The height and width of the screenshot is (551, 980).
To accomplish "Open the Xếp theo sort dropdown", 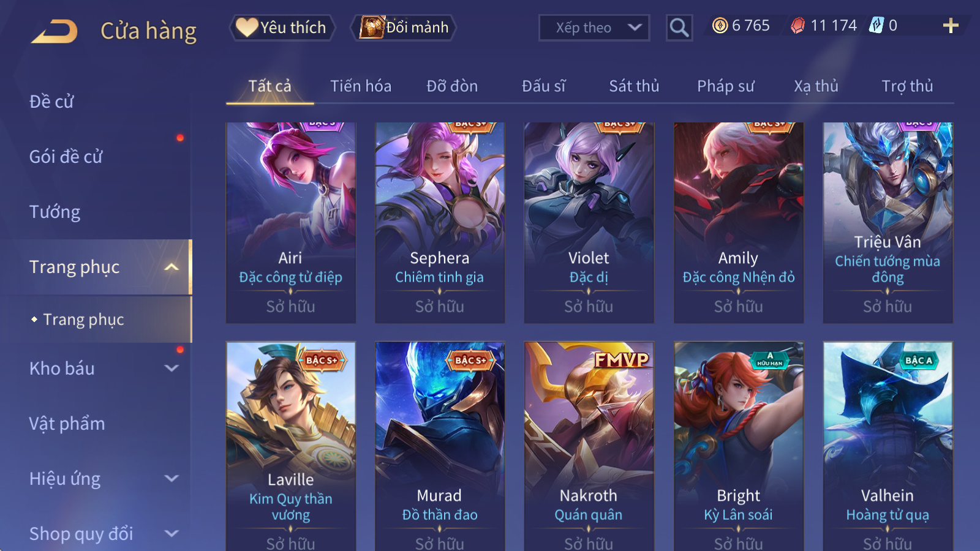I will tap(594, 28).
